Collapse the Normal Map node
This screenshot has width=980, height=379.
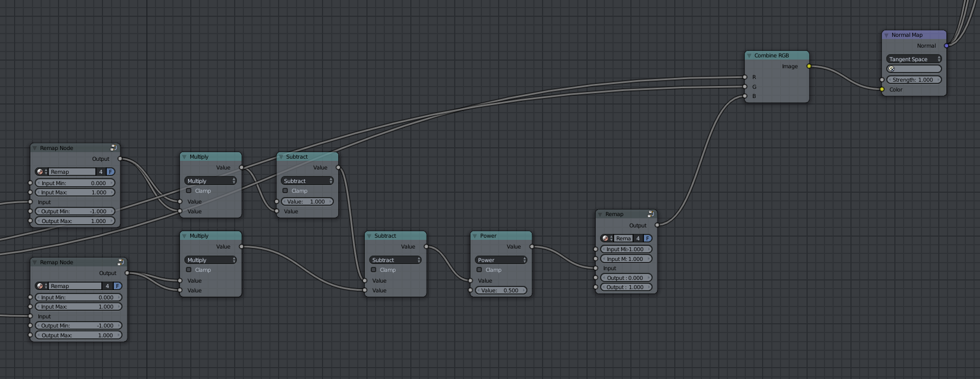point(886,35)
